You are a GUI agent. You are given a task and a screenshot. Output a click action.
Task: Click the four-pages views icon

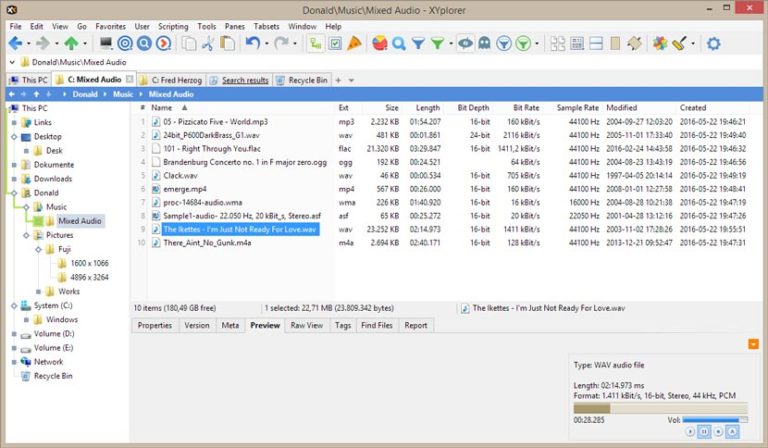(x=558, y=44)
